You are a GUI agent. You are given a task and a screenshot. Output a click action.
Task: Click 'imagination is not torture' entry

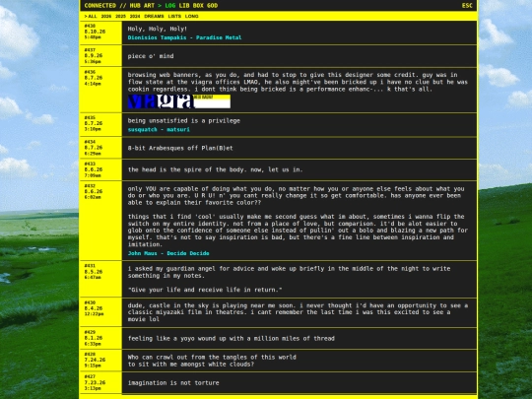[x=173, y=382]
